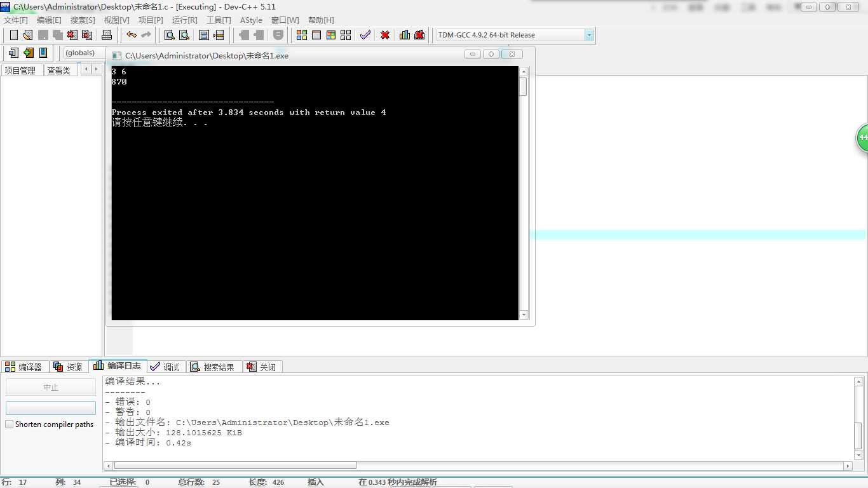Image resolution: width=868 pixels, height=488 pixels.
Task: Switch to the 查看类 panel tab
Action: 60,71
